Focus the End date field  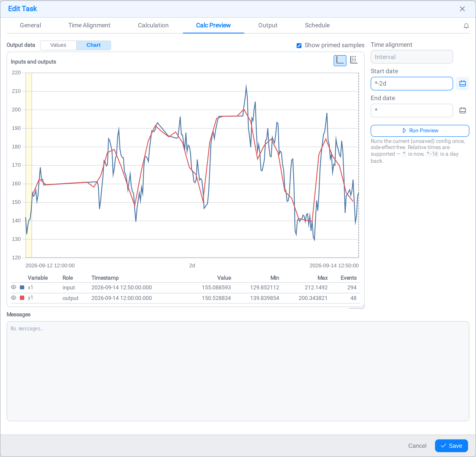(411, 110)
